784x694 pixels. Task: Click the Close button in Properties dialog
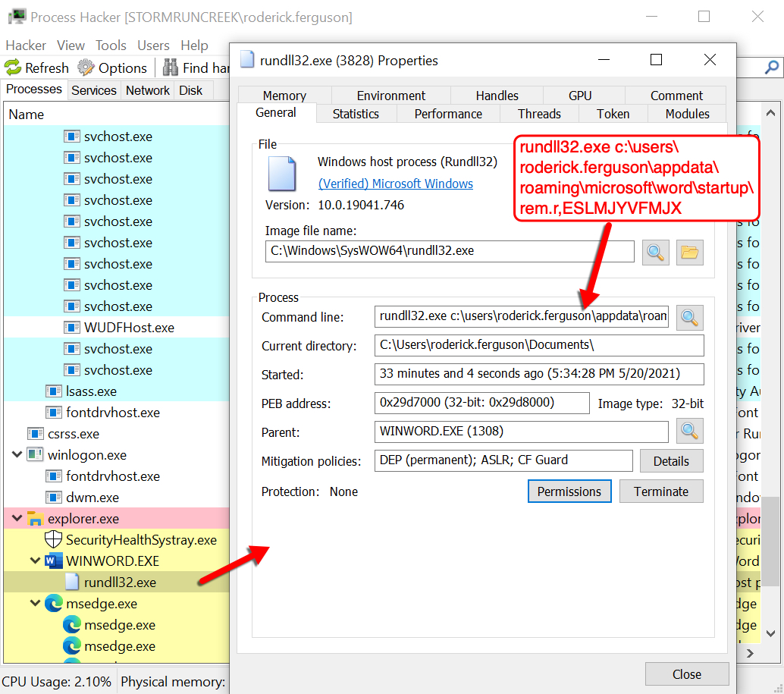pos(687,674)
